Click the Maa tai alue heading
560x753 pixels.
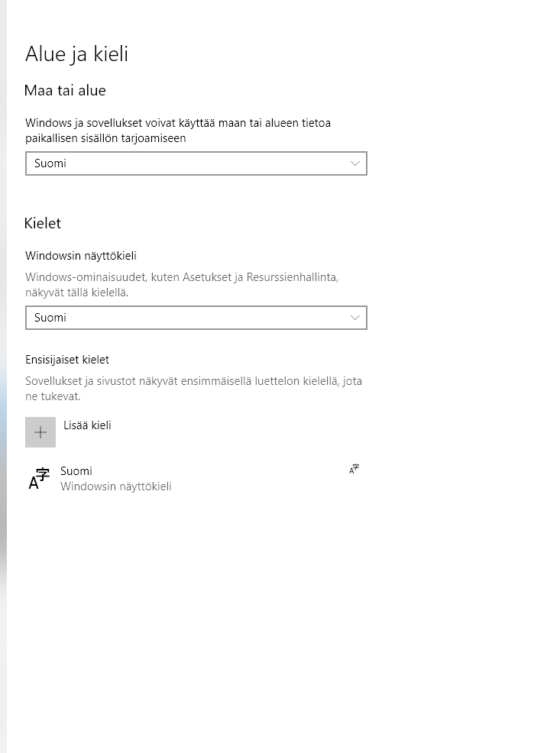[x=65, y=90]
